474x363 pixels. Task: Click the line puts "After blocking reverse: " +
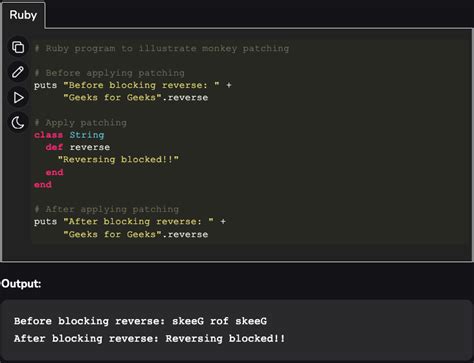130,222
